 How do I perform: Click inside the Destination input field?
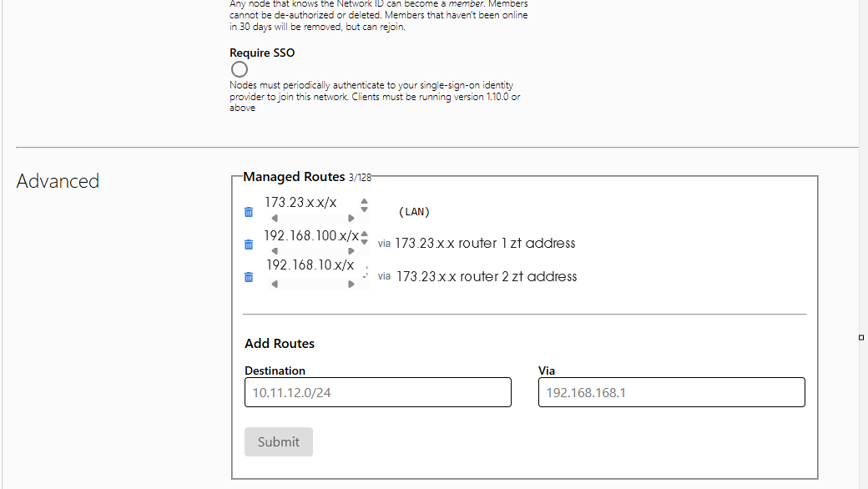pos(377,392)
